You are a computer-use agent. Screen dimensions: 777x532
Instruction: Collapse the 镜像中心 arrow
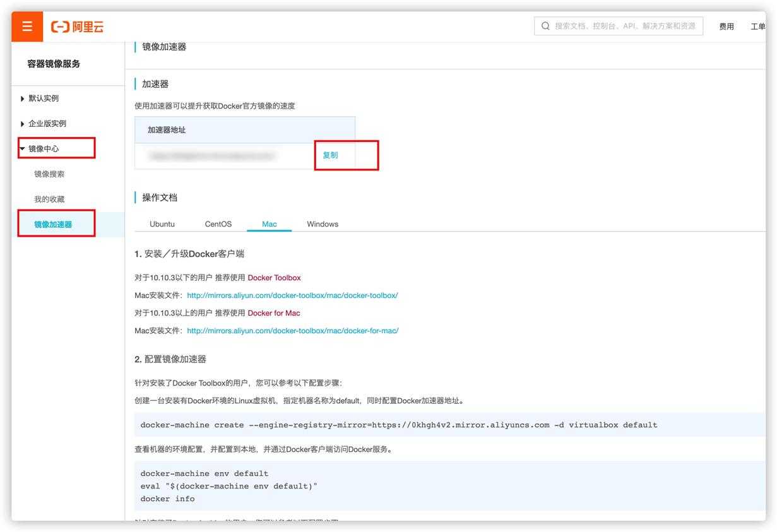23,149
